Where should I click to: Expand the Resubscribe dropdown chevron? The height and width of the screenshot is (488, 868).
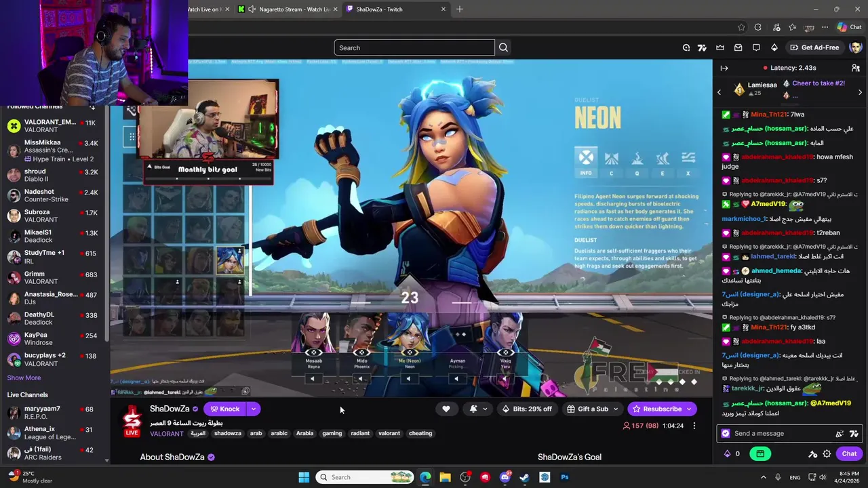pos(689,409)
